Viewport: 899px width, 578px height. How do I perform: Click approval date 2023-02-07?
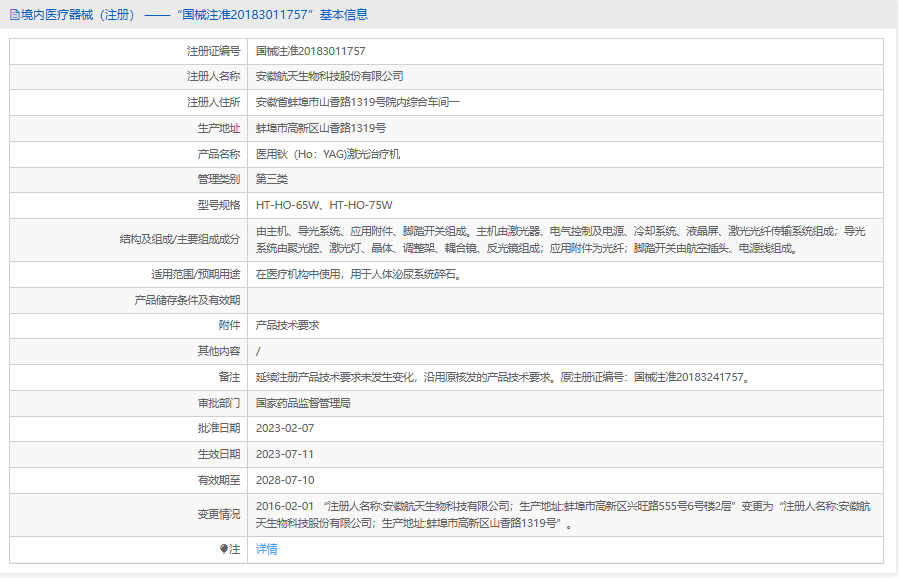tap(285, 428)
